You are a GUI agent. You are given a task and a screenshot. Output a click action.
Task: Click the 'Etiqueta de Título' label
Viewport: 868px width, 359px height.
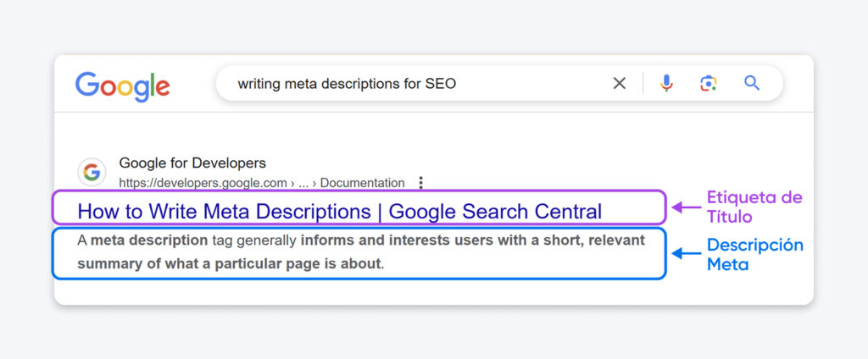pyautogui.click(x=754, y=207)
